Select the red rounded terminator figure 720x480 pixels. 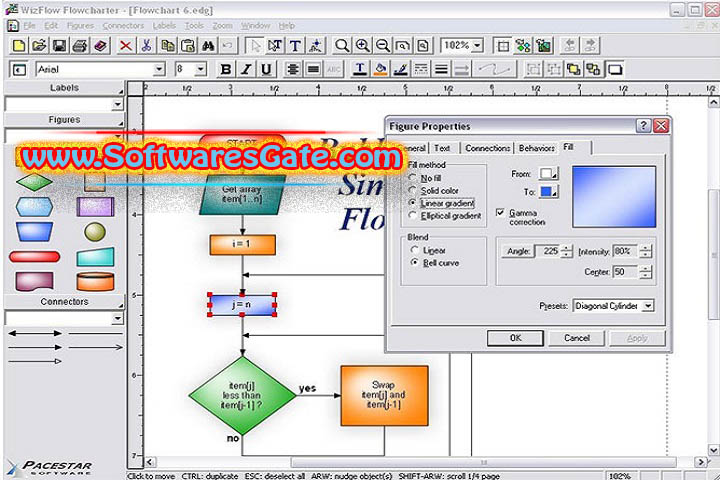point(34,256)
